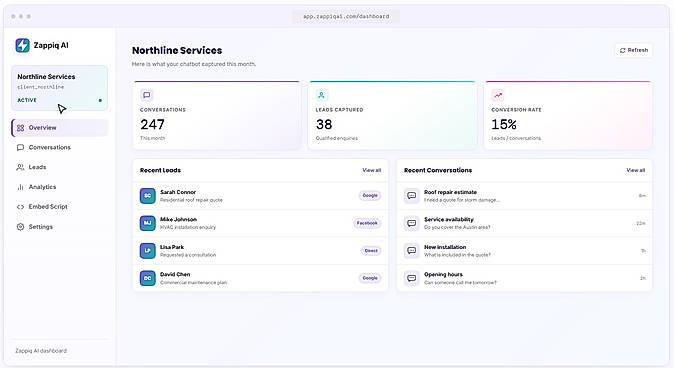The width and height of the screenshot is (674, 368).
Task: Click the Conversations 247 stat card
Action: [x=217, y=115]
